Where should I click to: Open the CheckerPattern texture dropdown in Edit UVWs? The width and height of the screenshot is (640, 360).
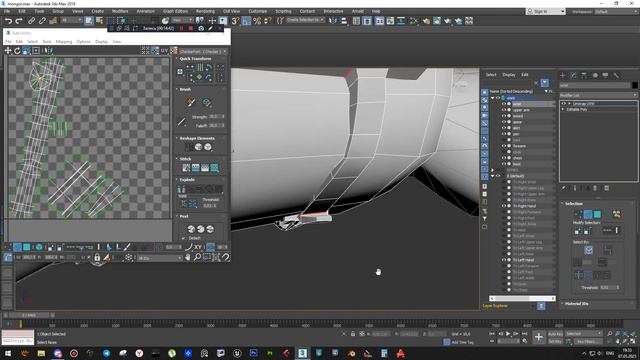203,51
